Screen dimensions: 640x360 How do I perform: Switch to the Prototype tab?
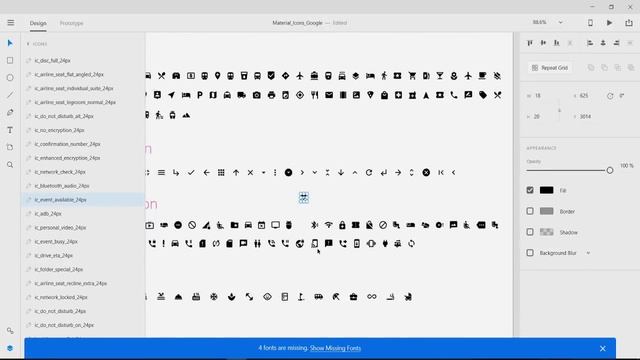click(71, 23)
